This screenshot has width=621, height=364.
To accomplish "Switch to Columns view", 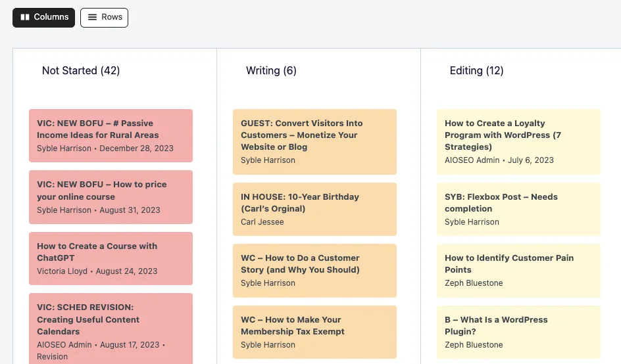I will click(x=43, y=17).
